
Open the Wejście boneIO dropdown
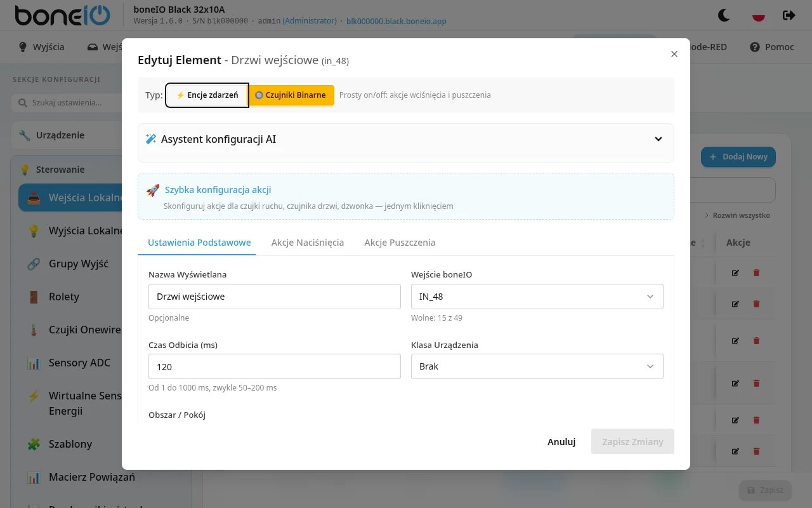(x=537, y=297)
